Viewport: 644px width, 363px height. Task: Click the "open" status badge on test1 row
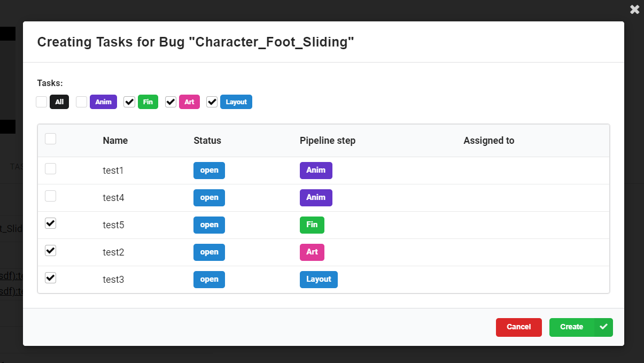209,170
